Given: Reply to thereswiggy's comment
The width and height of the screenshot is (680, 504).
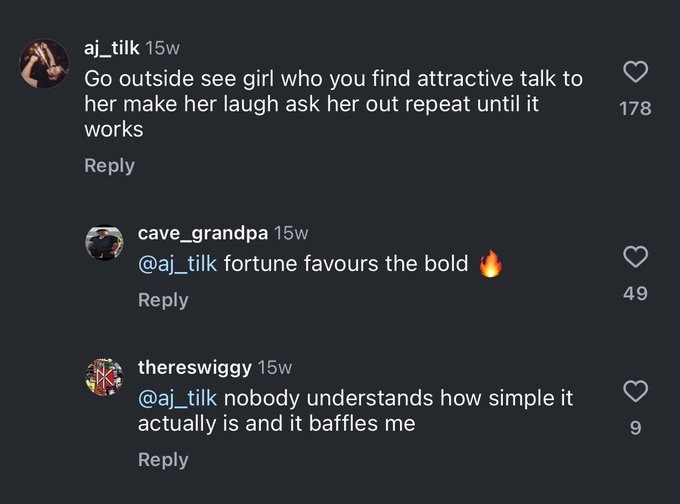Looking at the screenshot, I should click(163, 460).
